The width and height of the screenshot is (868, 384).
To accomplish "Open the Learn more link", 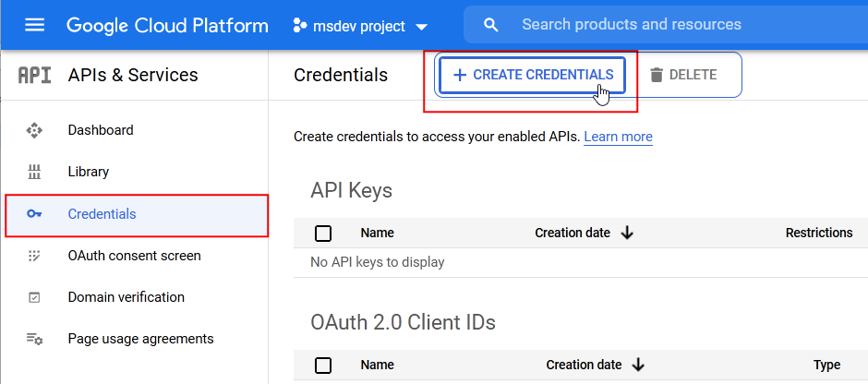I will pyautogui.click(x=618, y=137).
